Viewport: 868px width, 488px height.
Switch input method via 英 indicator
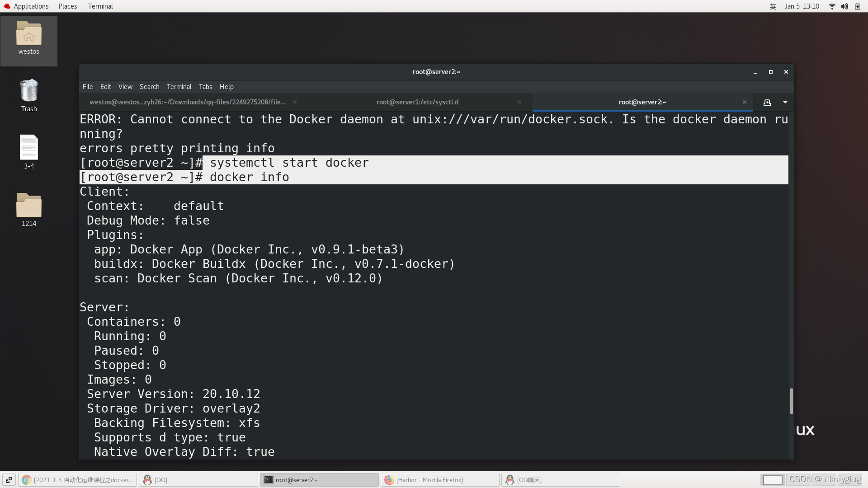click(x=773, y=6)
